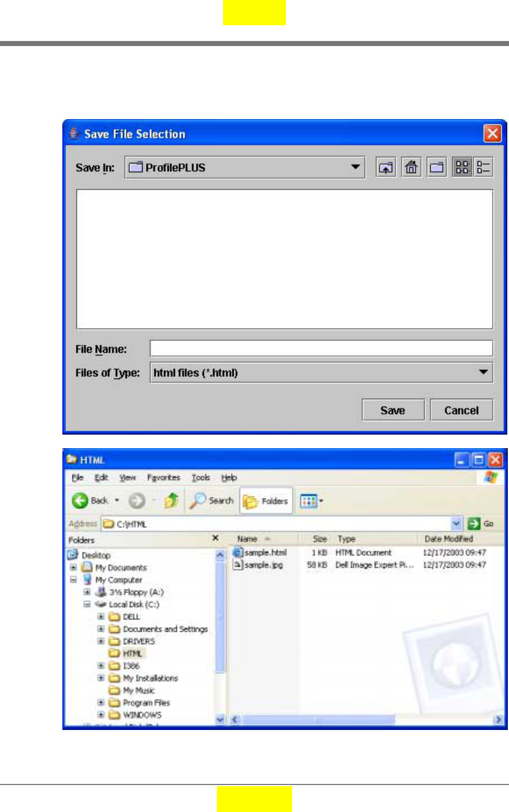This screenshot has width=509, height=812.
Task: Open the File menu in HTML window
Action: (78, 477)
